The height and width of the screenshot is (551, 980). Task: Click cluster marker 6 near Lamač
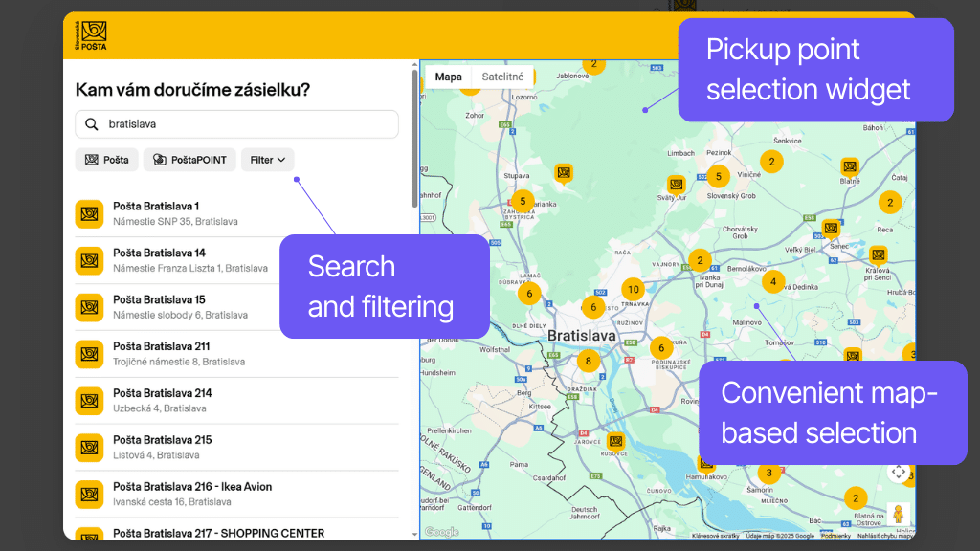coord(529,294)
